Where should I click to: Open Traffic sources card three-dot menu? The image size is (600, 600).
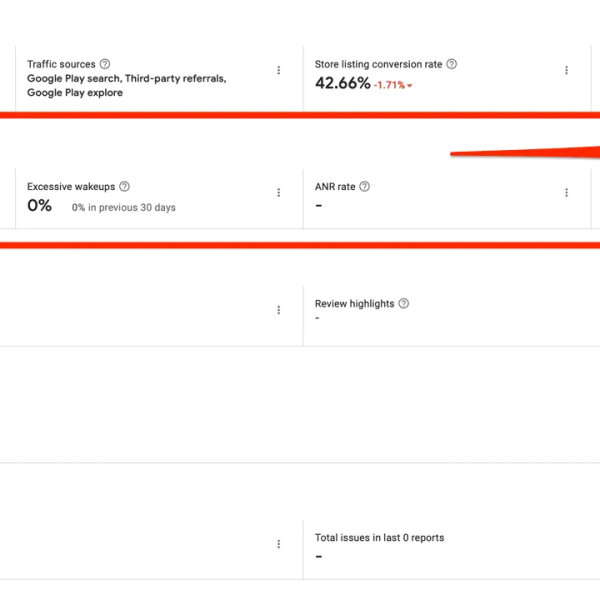[279, 70]
